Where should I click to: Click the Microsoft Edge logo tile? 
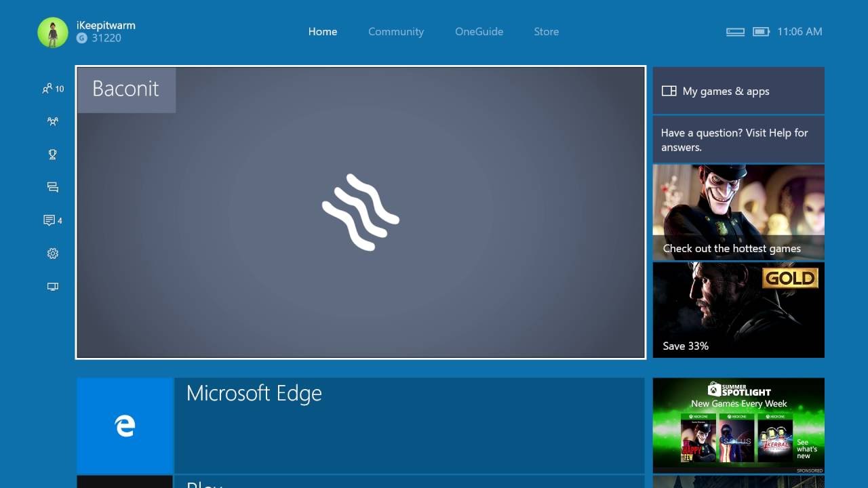[125, 426]
